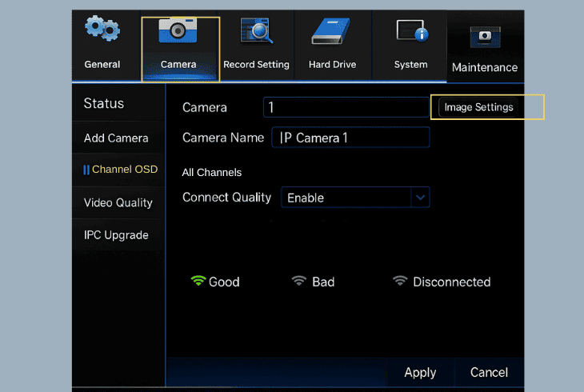The width and height of the screenshot is (584, 392).
Task: Open the Status sidebar item
Action: [118, 103]
